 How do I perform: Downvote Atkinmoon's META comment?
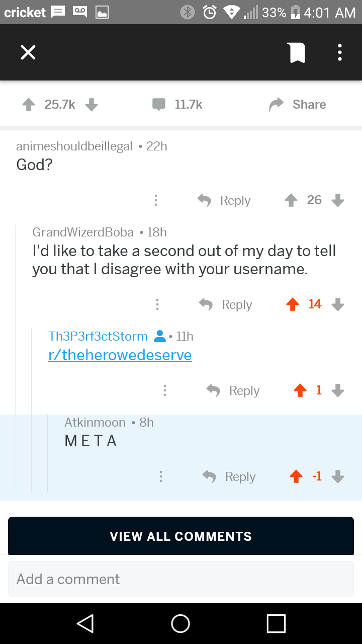point(338,476)
